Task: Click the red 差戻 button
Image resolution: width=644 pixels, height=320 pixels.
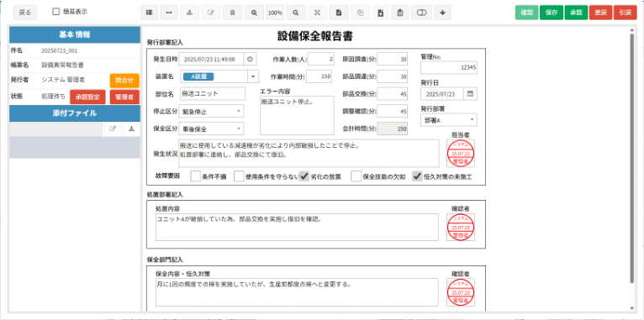Action: pos(601,13)
